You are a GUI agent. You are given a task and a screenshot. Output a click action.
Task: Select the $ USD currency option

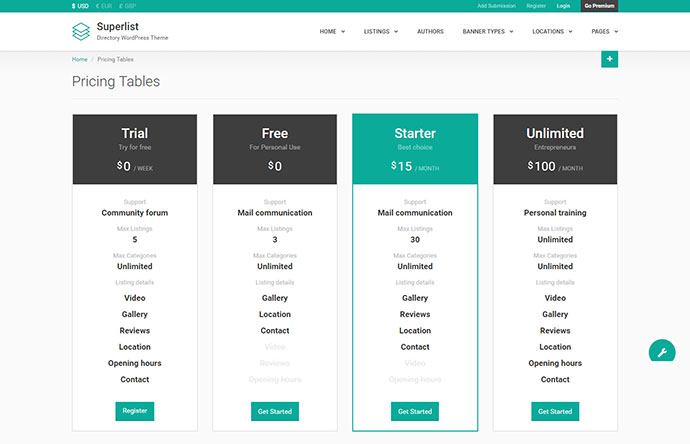click(x=80, y=6)
